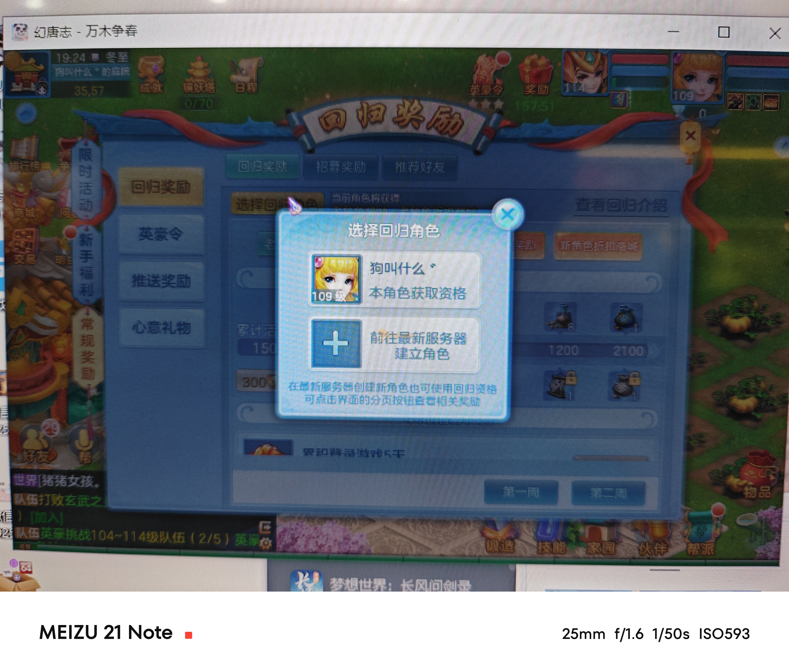Close the 回归奖励 panel with lantern X

690,136
